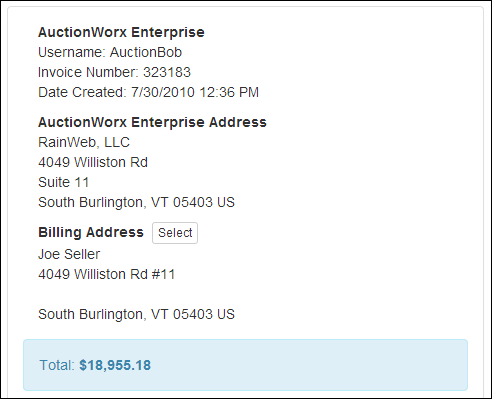Screen dimensions: 492x399
Task: Click the Billing Address heading
Action: point(91,232)
